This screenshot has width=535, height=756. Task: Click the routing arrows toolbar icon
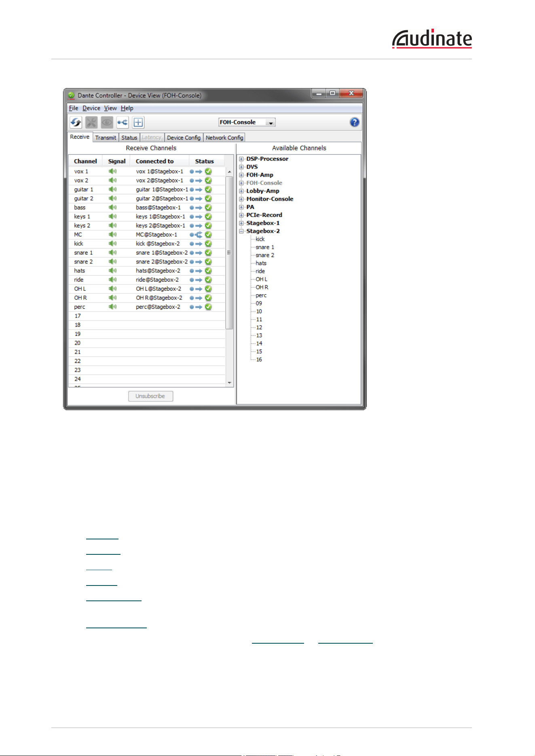point(123,122)
